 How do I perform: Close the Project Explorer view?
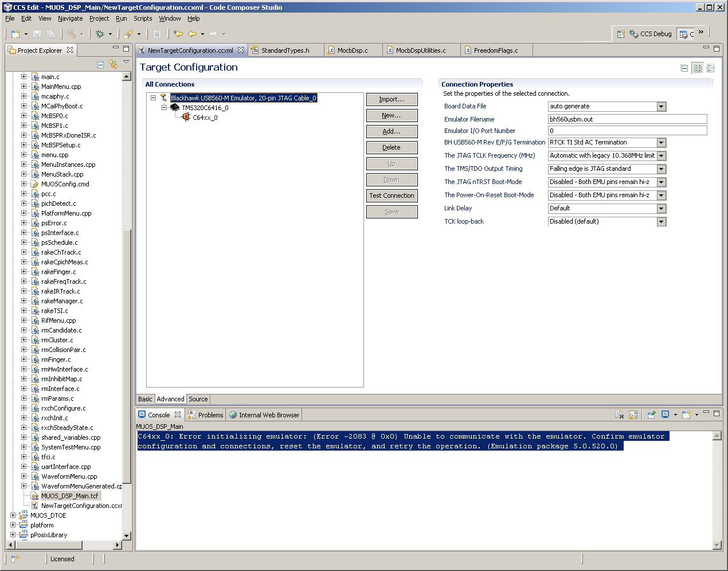click(x=70, y=50)
